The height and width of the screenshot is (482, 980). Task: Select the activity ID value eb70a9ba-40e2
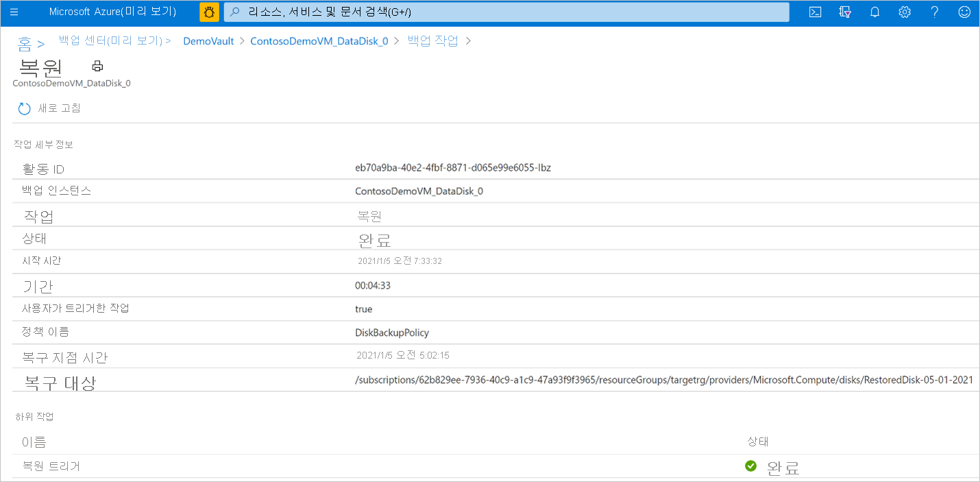coord(453,168)
